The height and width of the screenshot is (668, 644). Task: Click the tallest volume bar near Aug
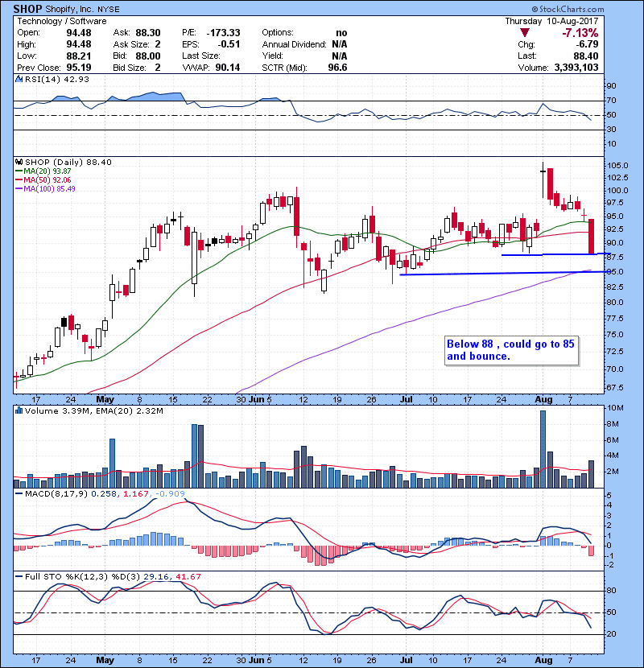543,449
